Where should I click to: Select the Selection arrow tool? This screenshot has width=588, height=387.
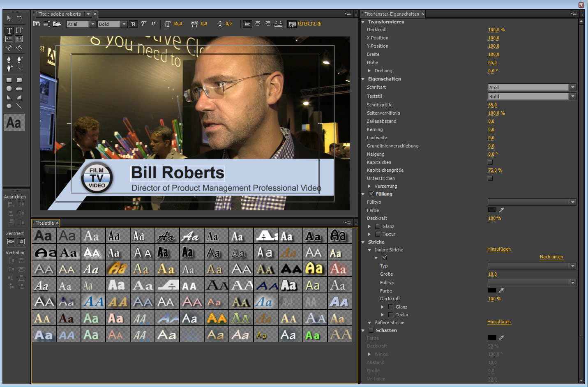9,18
